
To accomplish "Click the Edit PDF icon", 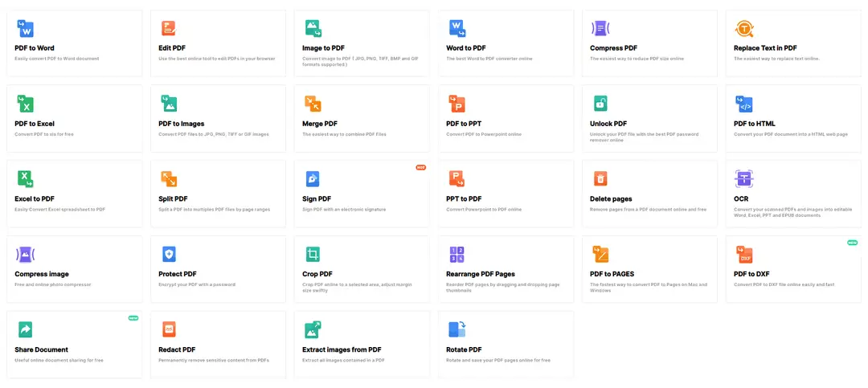I will point(168,28).
